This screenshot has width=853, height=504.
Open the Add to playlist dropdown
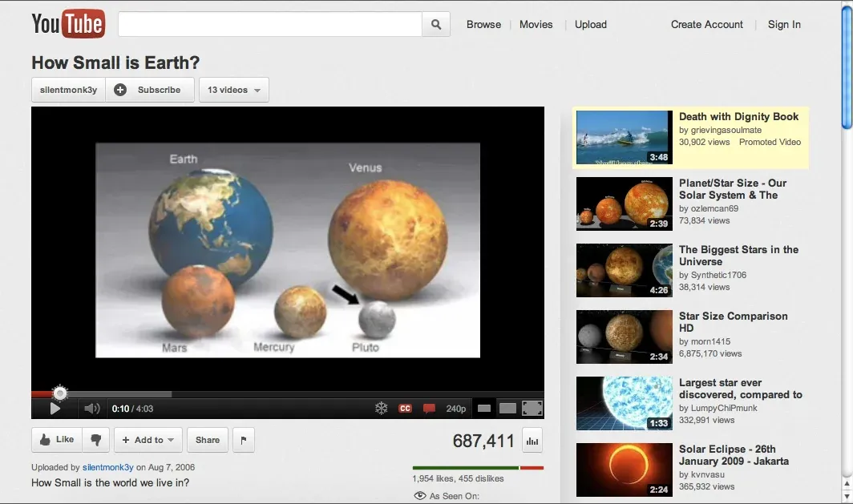click(x=148, y=440)
